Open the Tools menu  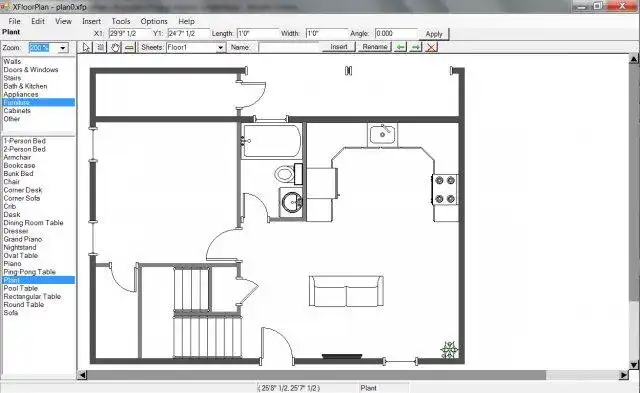click(x=121, y=21)
